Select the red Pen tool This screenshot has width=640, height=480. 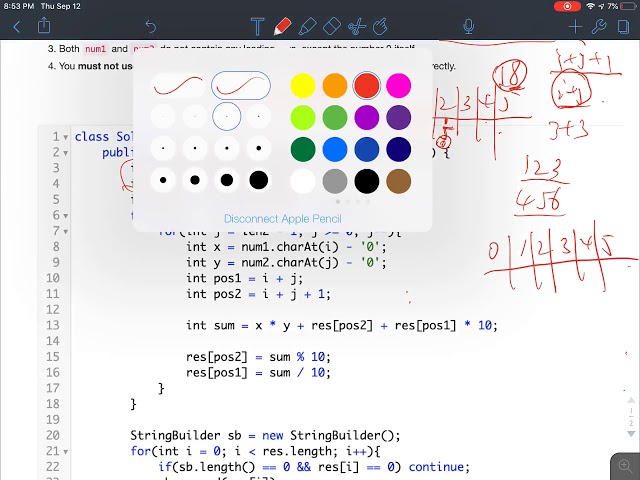tap(282, 27)
